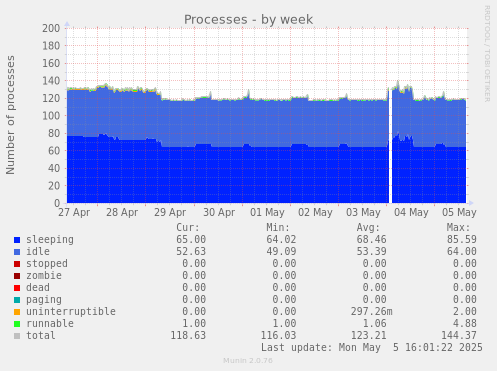Click the 100 y-axis tick label
The height and width of the screenshot is (371, 497).
tap(51, 116)
